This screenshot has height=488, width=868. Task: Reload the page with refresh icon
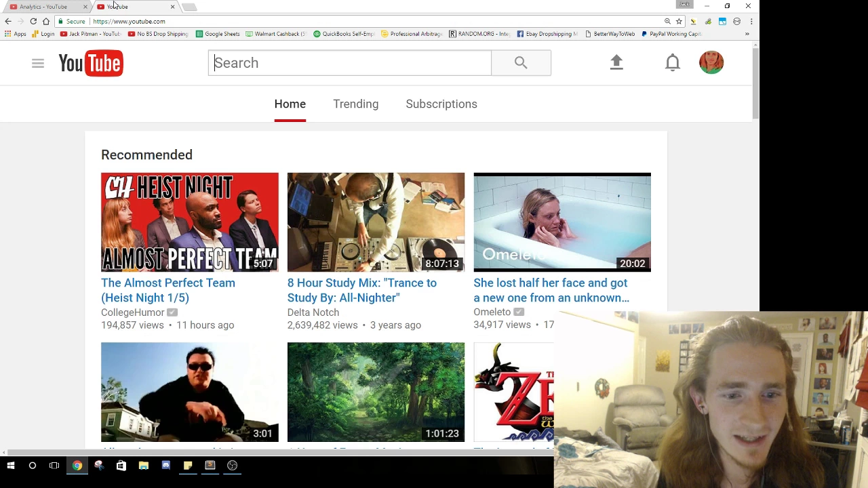(33, 21)
